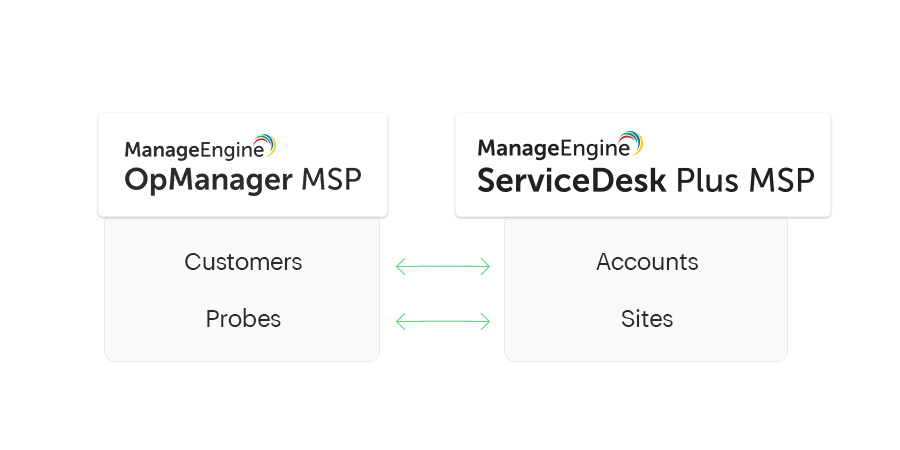Select the Customers label
900x450 pixels.
point(243,262)
